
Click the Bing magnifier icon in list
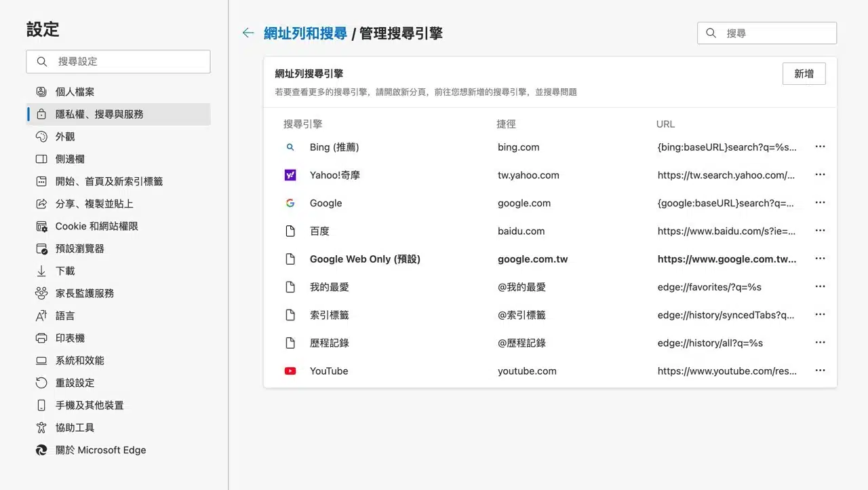point(290,147)
